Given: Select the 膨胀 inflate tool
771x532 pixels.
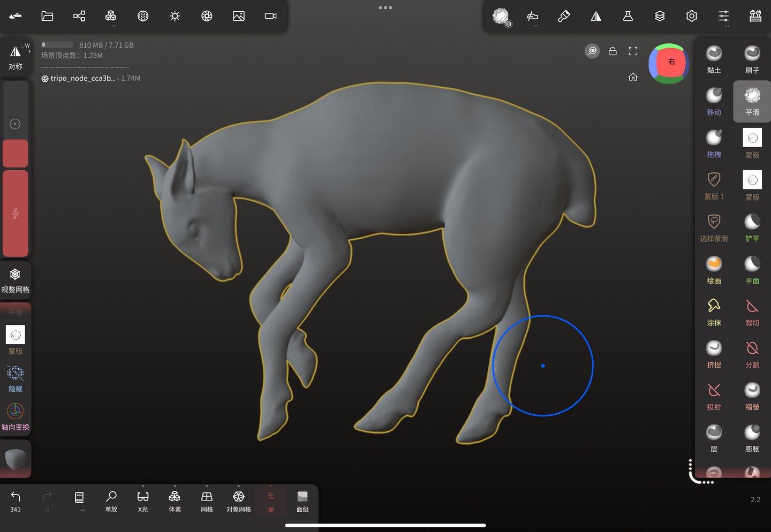Looking at the screenshot, I should tap(752, 438).
